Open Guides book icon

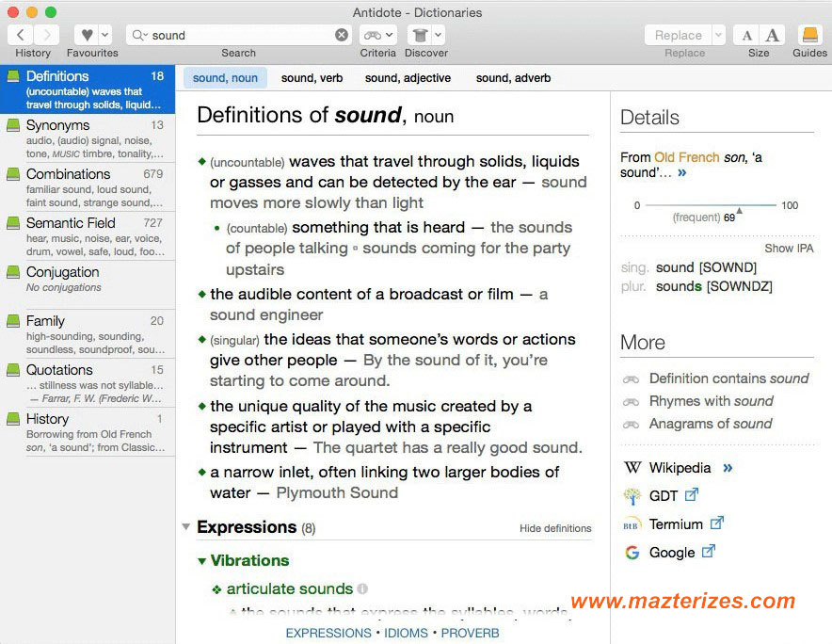[x=809, y=35]
